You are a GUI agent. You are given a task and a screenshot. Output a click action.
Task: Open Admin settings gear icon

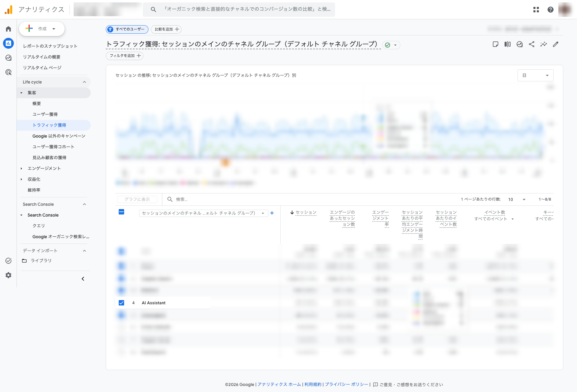(8, 275)
